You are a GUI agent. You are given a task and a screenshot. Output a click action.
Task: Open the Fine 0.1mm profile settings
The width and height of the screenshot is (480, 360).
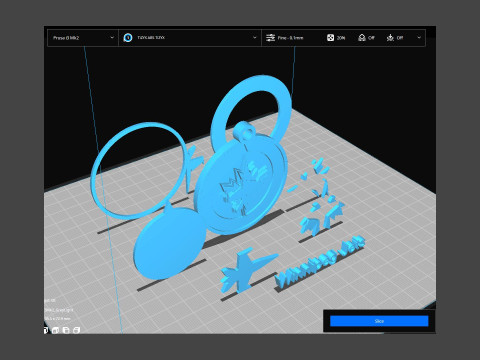[x=290, y=38]
